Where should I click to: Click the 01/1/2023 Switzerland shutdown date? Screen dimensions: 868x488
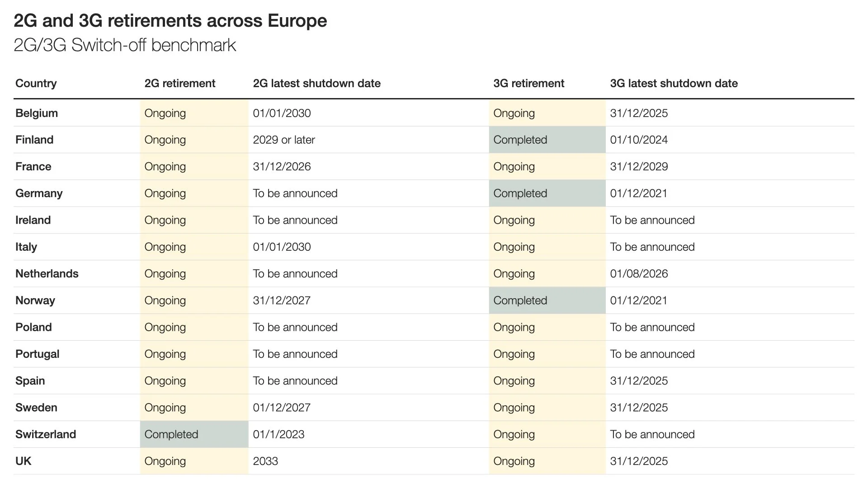(278, 434)
